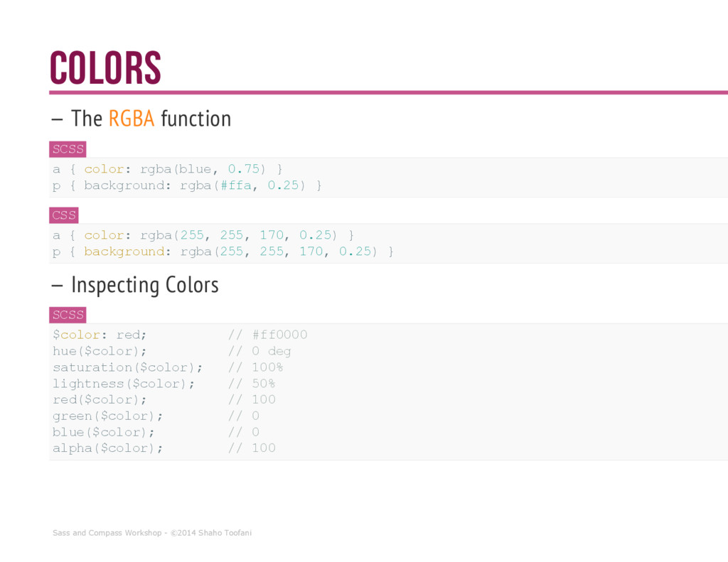The width and height of the screenshot is (728, 562).
Task: Click the SCSS badge under Inspecting Colors
Action: pyautogui.click(x=68, y=315)
